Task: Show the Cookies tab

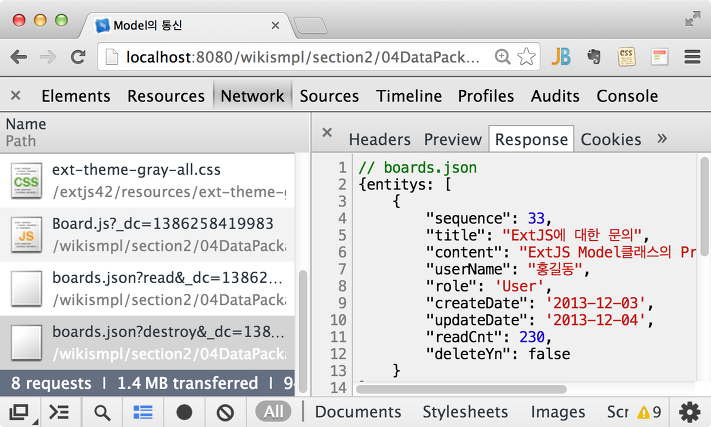Action: point(611,139)
